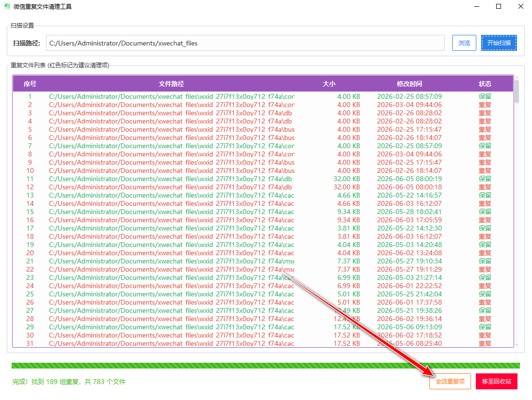Click time 2026-05-03 14:20:48

point(409,245)
